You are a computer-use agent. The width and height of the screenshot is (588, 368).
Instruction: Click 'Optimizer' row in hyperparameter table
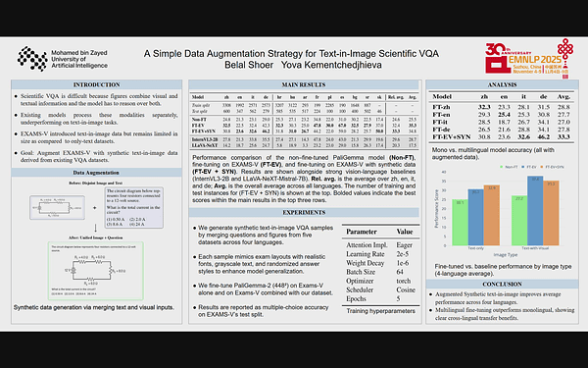click(x=380, y=281)
